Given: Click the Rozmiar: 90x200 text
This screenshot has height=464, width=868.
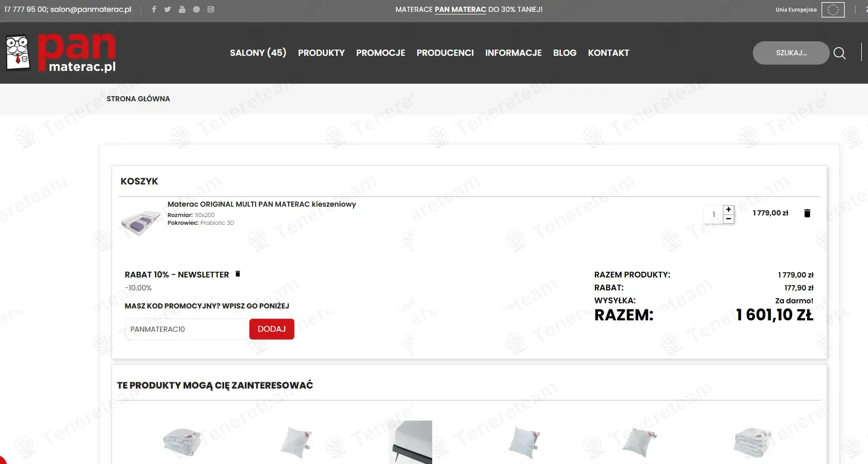Looking at the screenshot, I should point(191,215).
